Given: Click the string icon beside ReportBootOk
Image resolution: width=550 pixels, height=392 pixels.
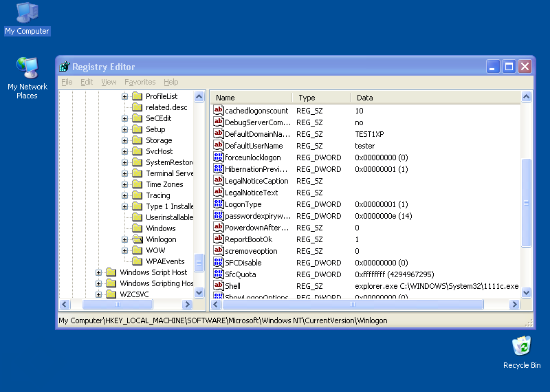Looking at the screenshot, I should [218, 239].
